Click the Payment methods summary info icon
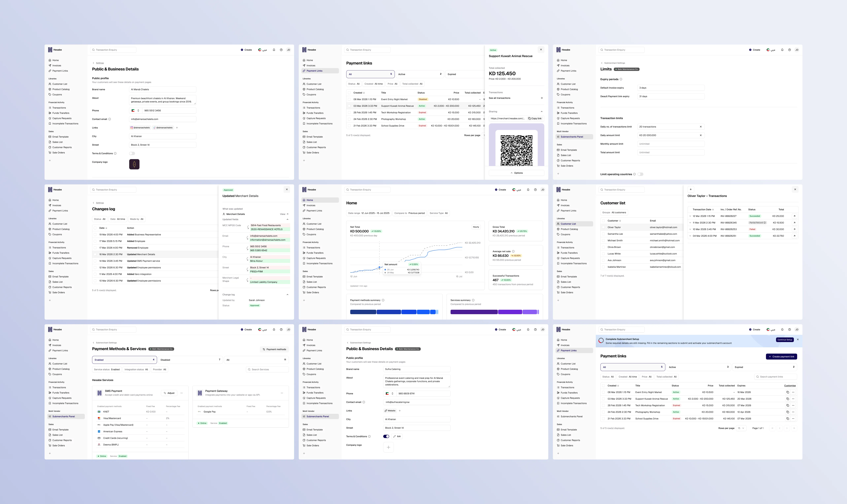The height and width of the screenshot is (504, 847). (383, 300)
